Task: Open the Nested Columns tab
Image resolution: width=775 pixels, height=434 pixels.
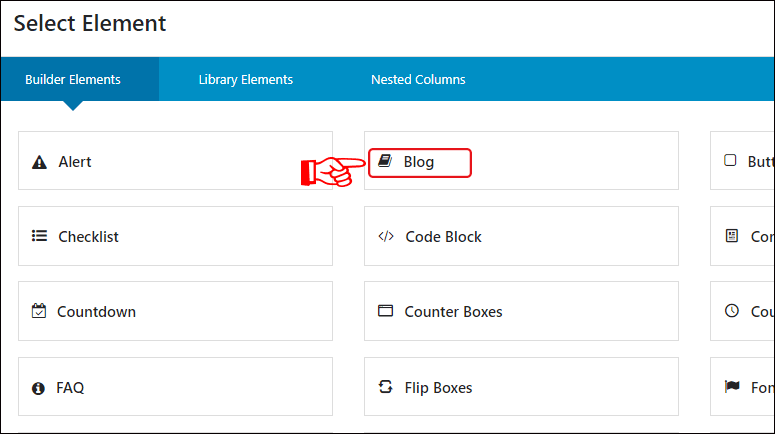Action: click(x=418, y=80)
